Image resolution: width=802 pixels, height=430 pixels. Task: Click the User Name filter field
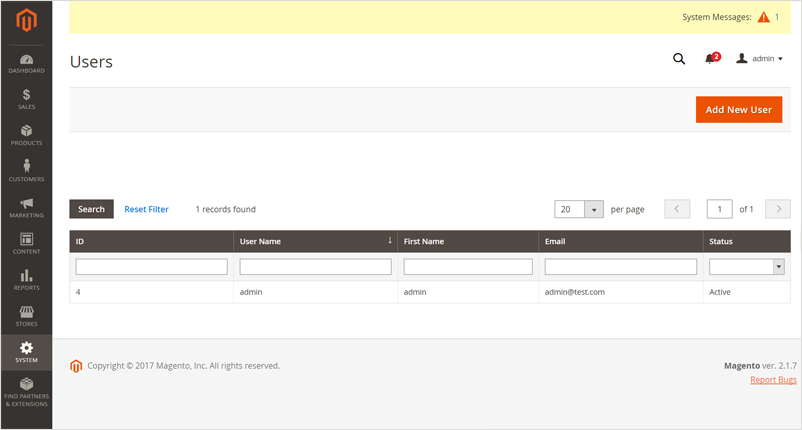pos(315,267)
